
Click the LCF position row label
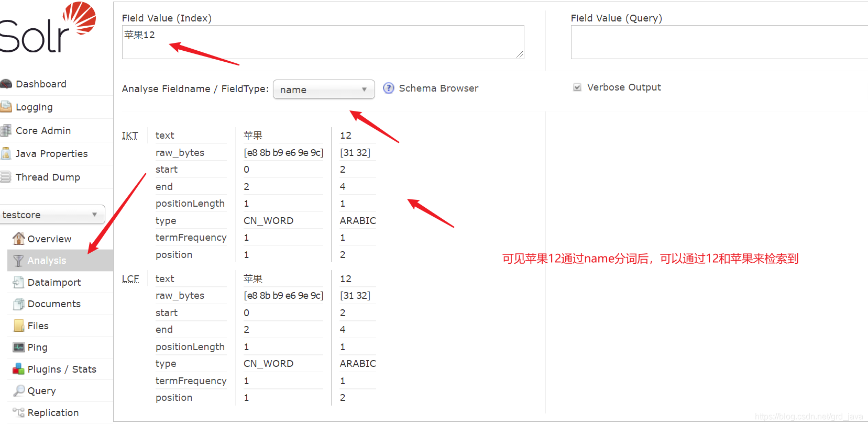pyautogui.click(x=174, y=398)
